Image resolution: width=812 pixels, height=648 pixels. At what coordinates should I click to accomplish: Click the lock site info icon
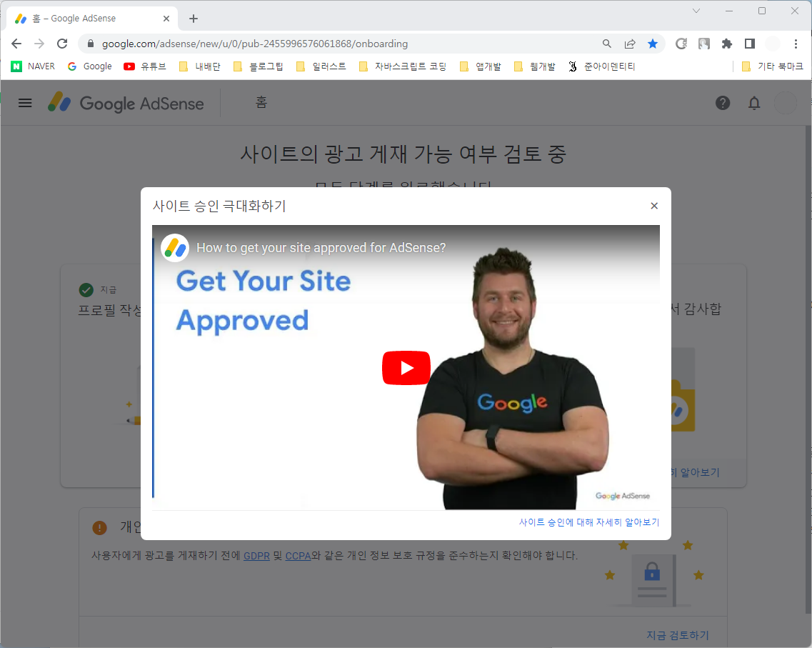point(91,44)
